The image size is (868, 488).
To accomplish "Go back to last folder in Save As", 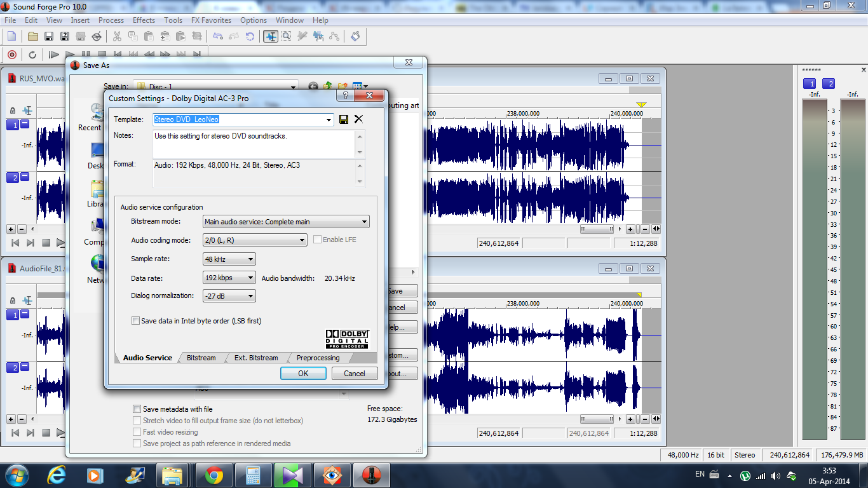I will coord(313,86).
